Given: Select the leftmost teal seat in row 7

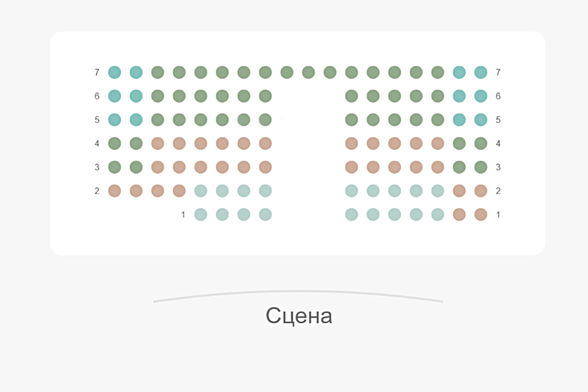Looking at the screenshot, I should click(115, 72).
